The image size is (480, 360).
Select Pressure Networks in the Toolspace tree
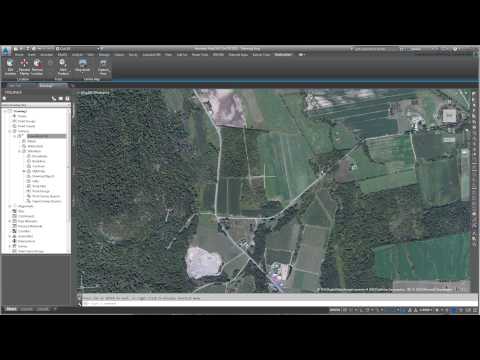pyautogui.click(x=30, y=226)
